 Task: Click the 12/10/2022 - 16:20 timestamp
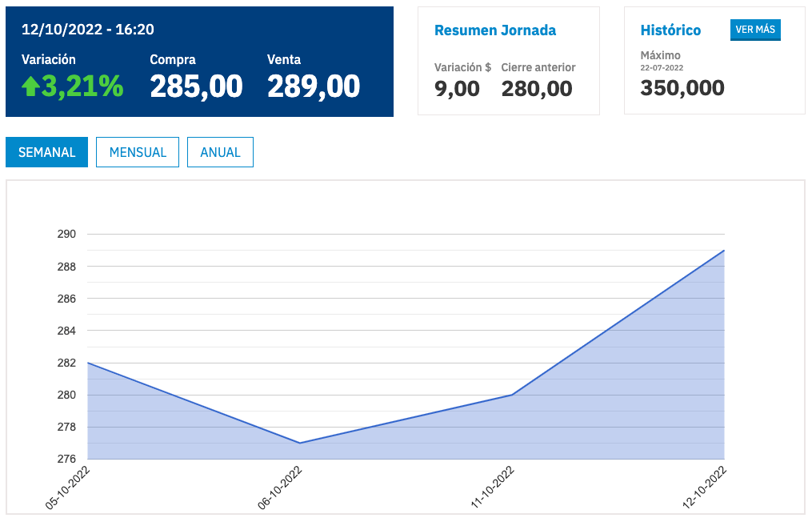88,30
